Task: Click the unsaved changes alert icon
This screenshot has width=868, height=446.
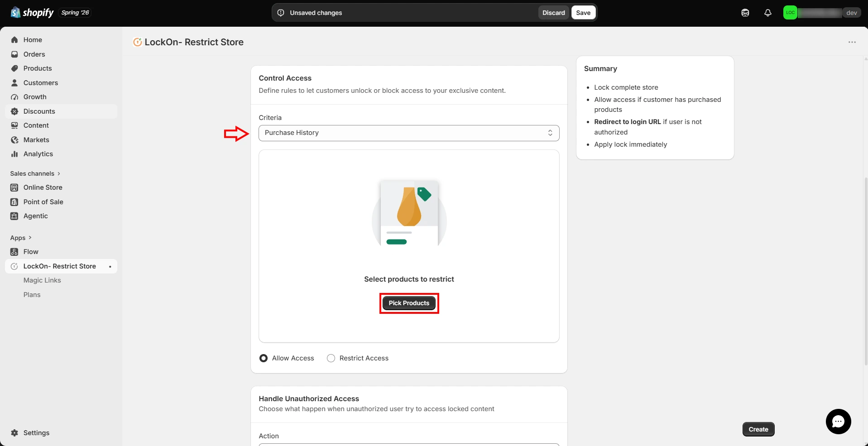Action: click(x=281, y=13)
